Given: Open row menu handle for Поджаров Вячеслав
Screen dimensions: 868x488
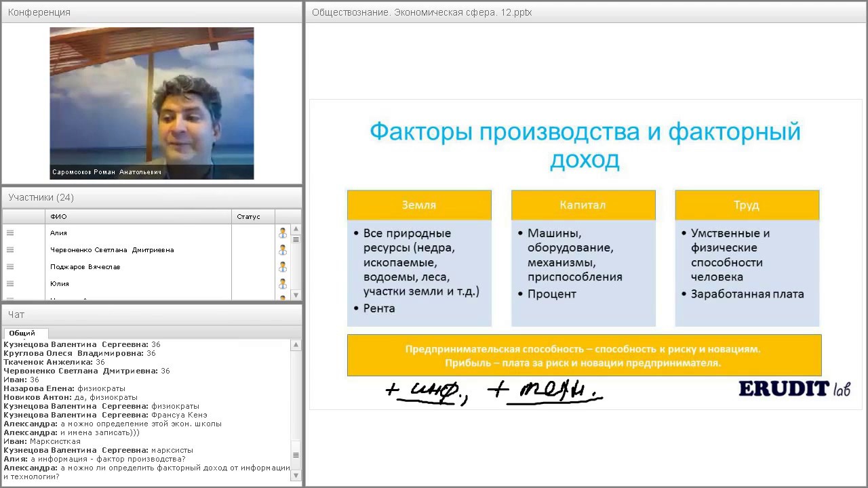Looking at the screenshot, I should pyautogui.click(x=10, y=266).
